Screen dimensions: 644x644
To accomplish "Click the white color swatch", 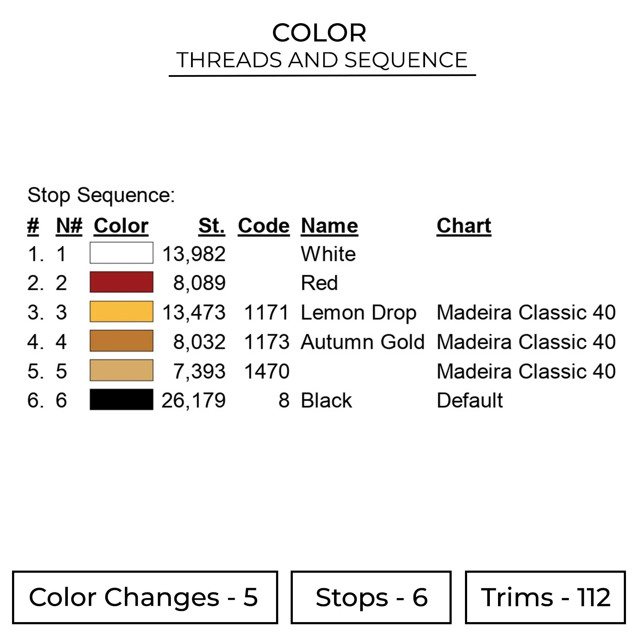I will coord(121,253).
